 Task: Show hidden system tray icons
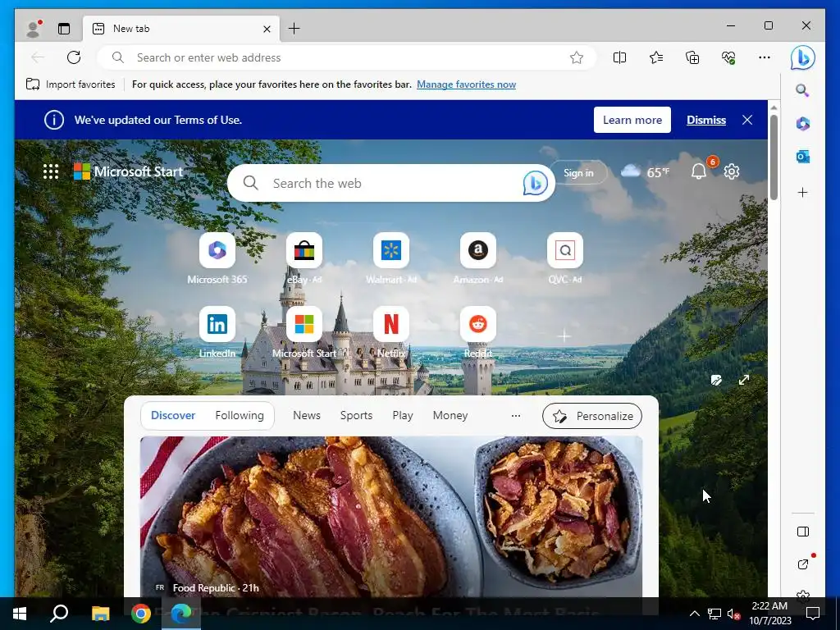[694, 614]
